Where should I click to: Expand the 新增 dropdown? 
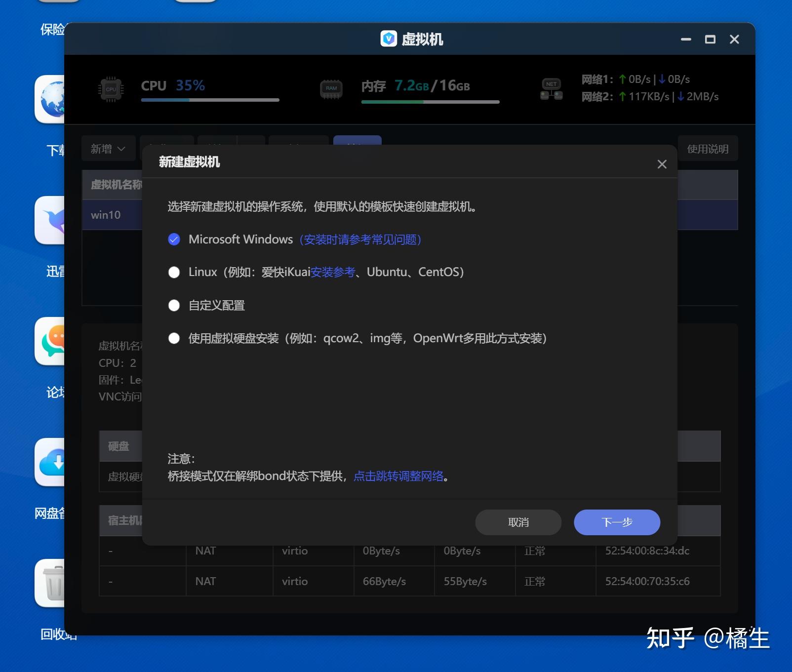[x=108, y=149]
